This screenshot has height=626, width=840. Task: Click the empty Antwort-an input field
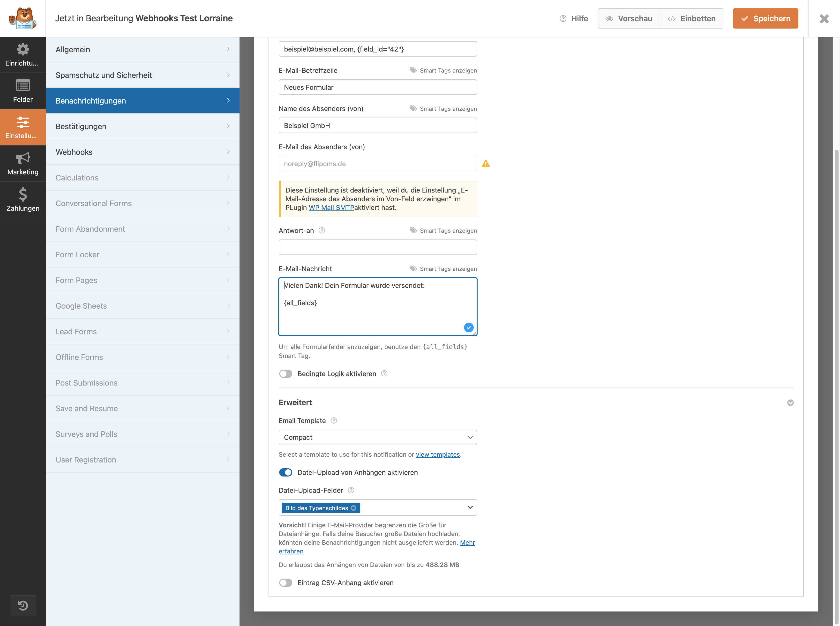pos(378,247)
